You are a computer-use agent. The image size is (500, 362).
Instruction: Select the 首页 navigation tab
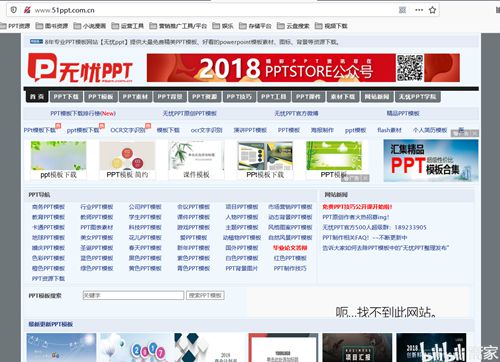(37, 97)
